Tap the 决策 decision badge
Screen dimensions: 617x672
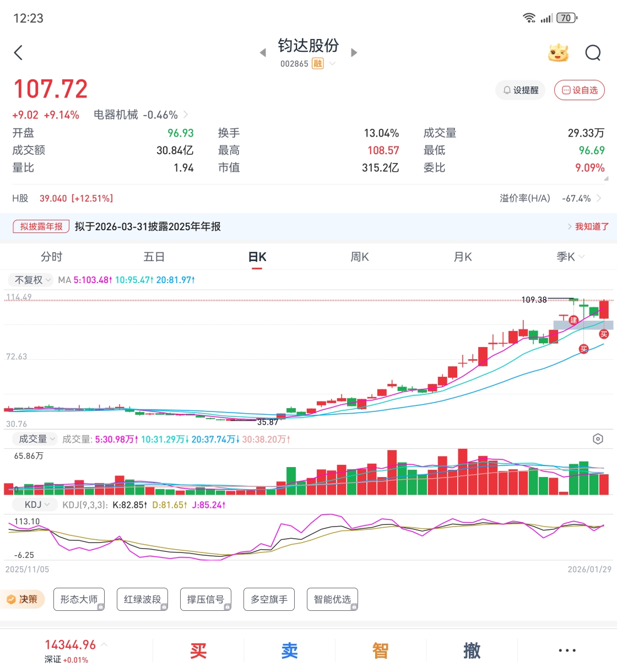[23, 599]
